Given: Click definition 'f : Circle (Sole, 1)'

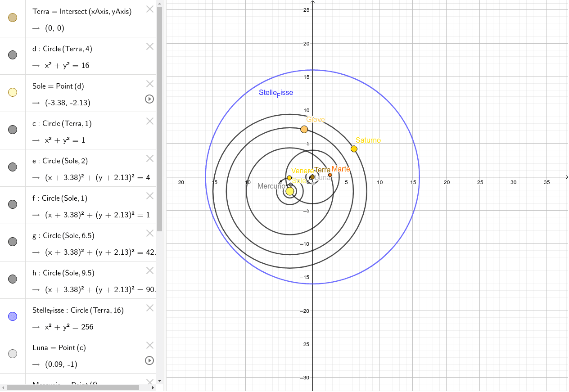Looking at the screenshot, I should [60, 198].
